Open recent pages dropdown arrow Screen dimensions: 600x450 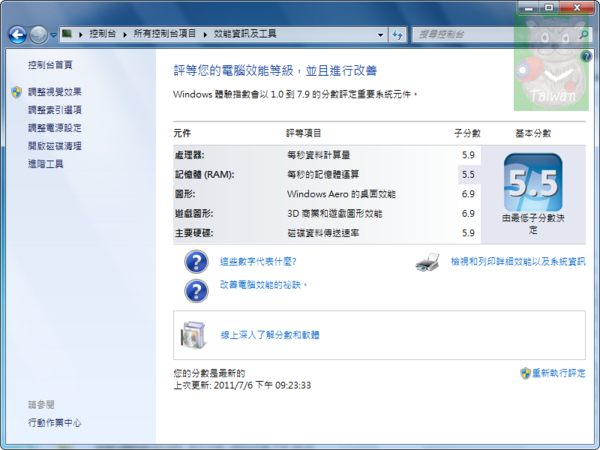(x=54, y=35)
